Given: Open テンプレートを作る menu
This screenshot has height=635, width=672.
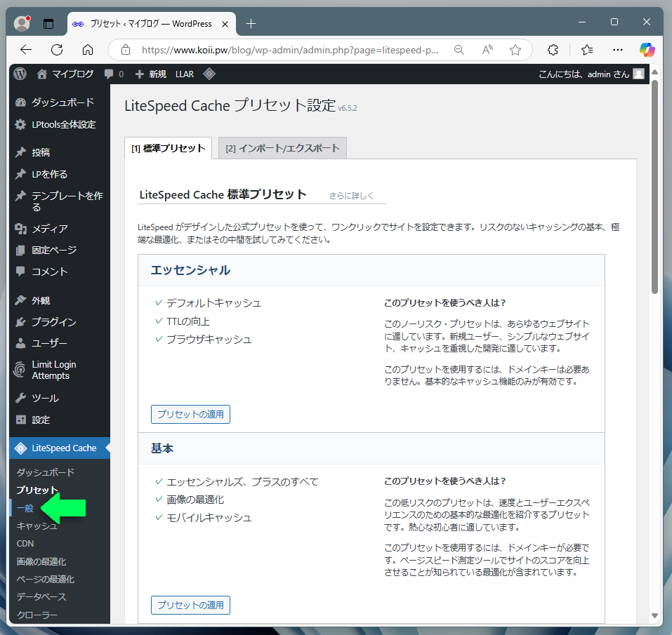Looking at the screenshot, I should point(60,201).
